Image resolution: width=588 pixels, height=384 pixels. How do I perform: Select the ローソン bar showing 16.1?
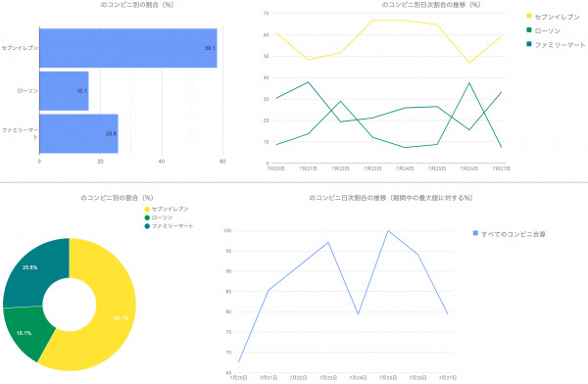[64, 91]
